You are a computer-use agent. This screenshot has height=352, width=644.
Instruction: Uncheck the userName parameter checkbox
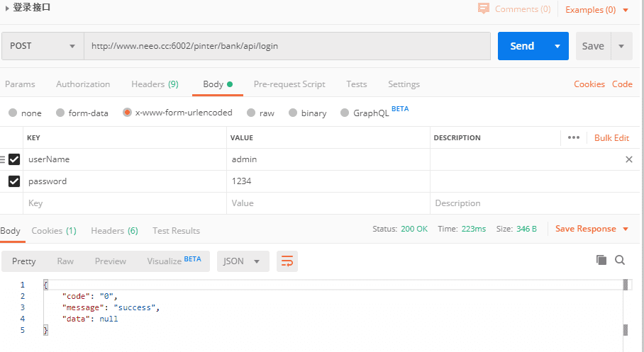pos(14,159)
